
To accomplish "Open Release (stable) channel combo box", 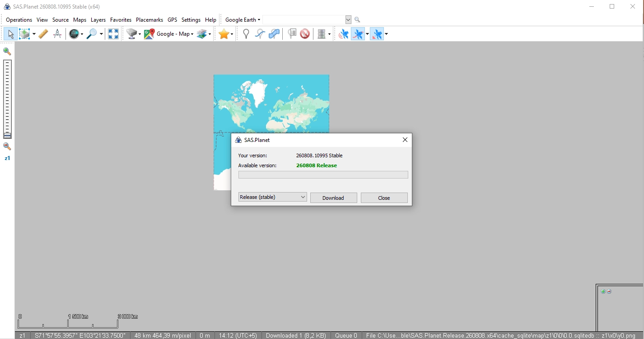I will click(273, 197).
